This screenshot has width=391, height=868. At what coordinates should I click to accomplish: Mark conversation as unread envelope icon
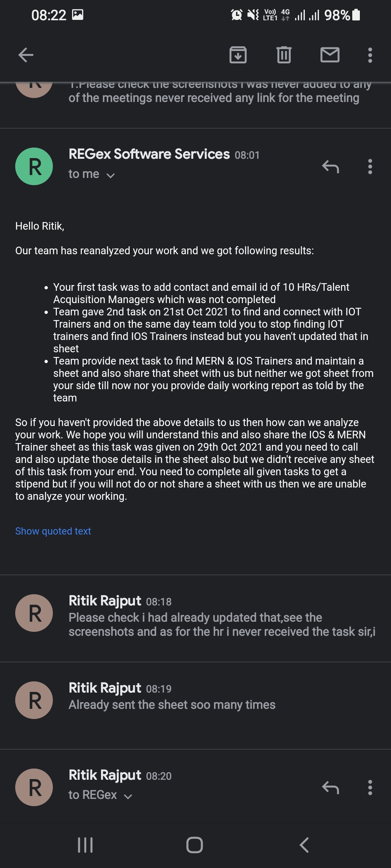[x=330, y=55]
